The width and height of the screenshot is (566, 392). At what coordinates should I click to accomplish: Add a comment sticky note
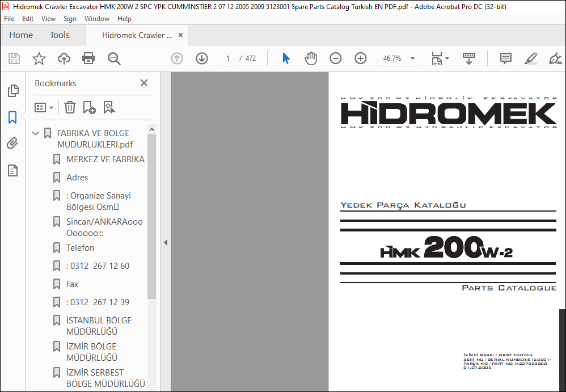(x=505, y=58)
